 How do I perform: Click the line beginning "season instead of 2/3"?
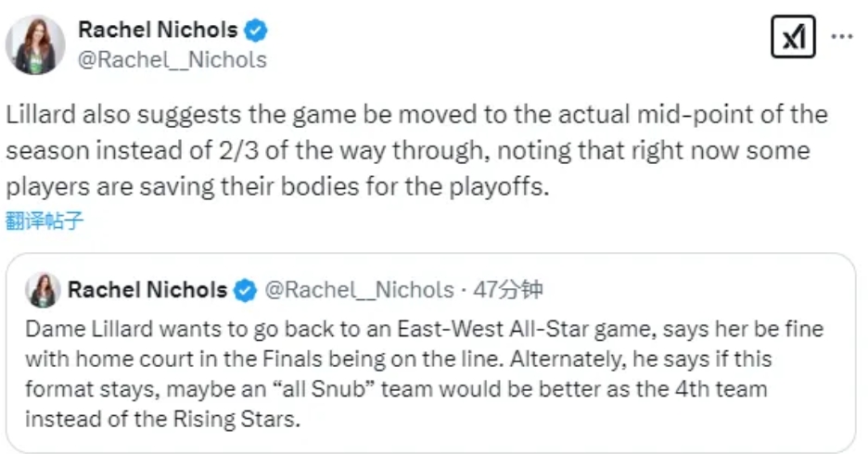(x=407, y=151)
